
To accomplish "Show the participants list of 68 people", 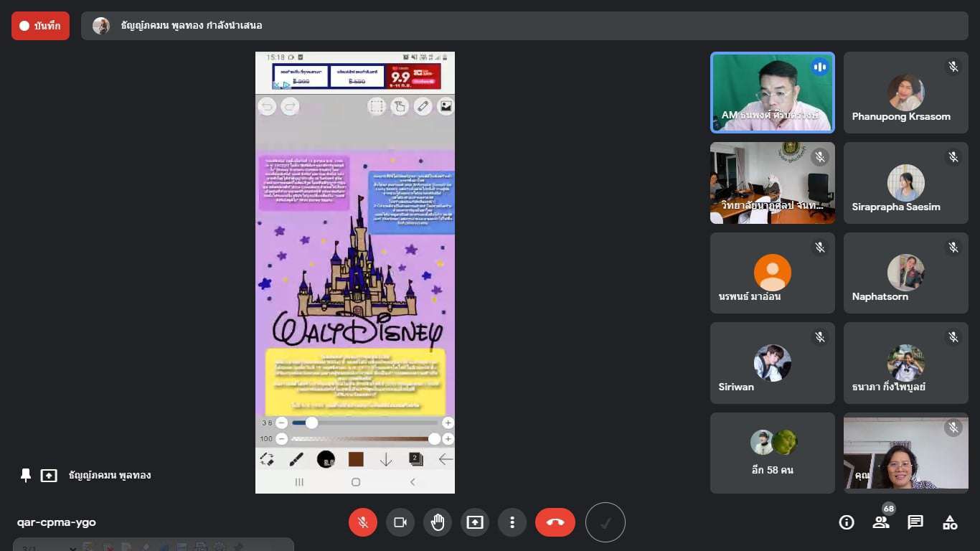I will [x=881, y=522].
